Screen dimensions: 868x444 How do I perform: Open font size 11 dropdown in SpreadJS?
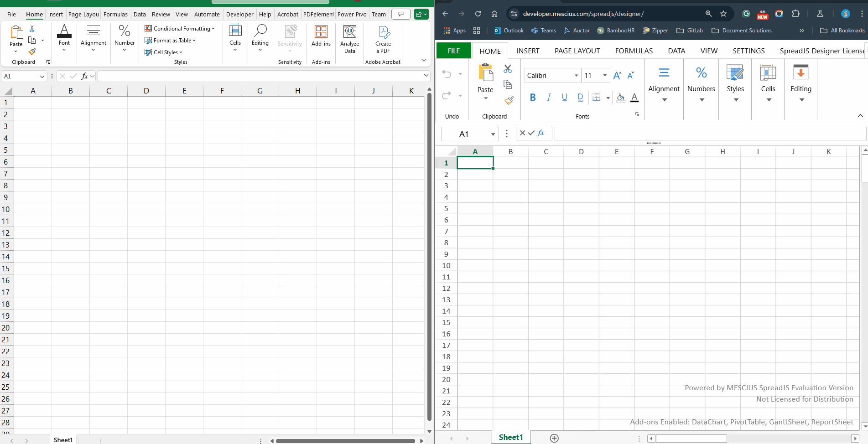[x=605, y=76]
